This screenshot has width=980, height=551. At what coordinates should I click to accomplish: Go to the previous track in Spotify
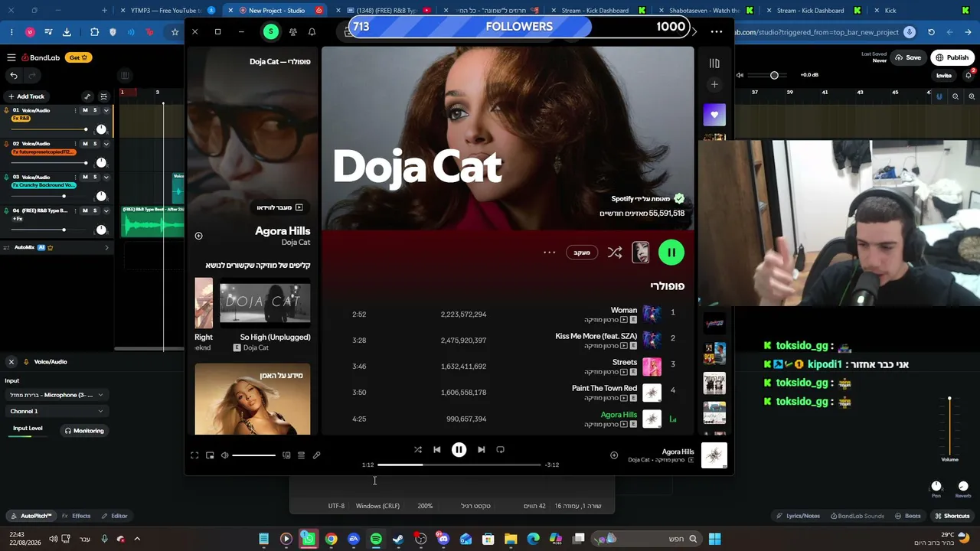436,450
